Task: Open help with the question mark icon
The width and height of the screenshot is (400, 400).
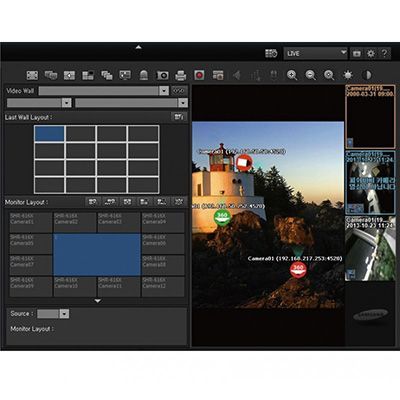Action: click(x=384, y=53)
